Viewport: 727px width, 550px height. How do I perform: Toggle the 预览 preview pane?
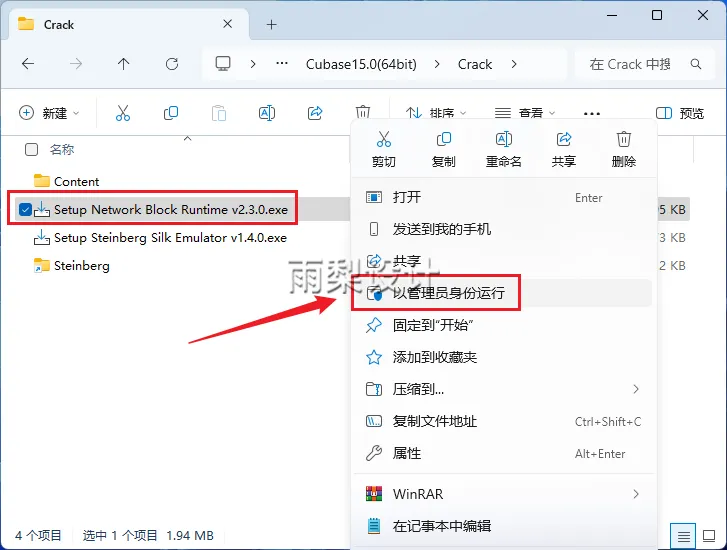[680, 113]
